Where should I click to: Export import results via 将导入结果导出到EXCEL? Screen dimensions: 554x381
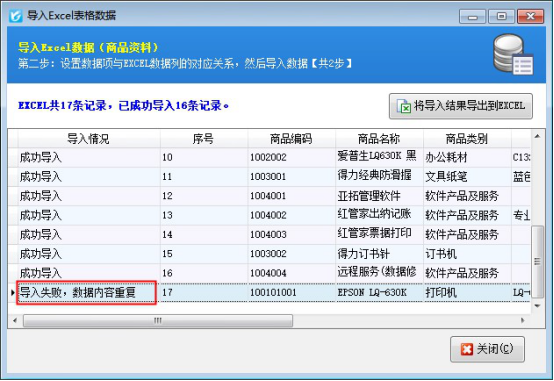(461, 106)
